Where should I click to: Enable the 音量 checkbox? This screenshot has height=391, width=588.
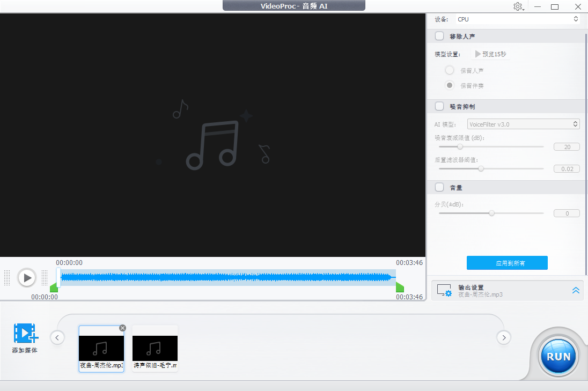(439, 187)
